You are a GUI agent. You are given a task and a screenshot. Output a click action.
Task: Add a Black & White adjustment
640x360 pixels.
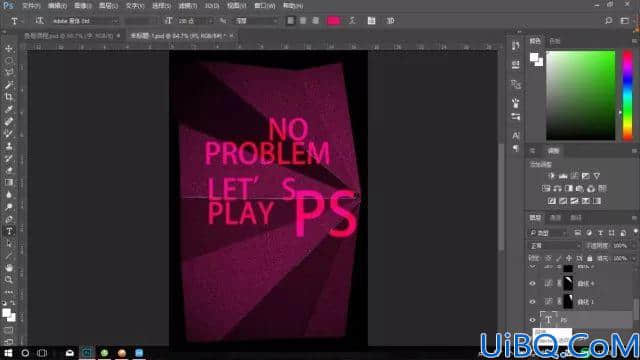tap(569, 189)
